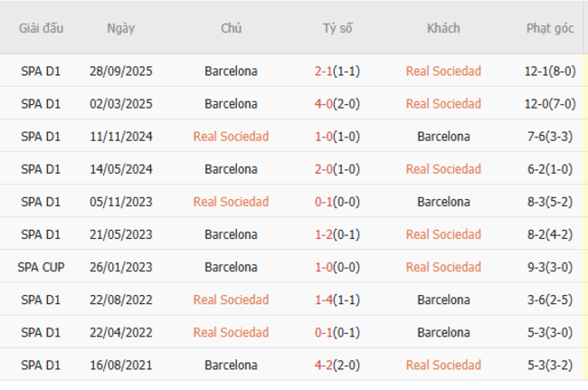The image size is (588, 390).
Task: Click Barcelona away team on 05/11/2023
Action: [443, 202]
